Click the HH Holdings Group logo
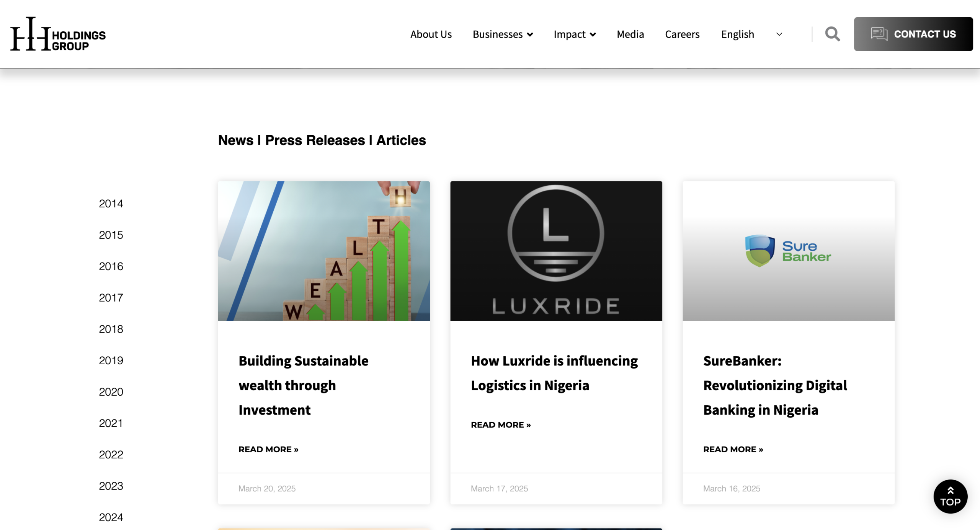Screen dimensions: 980x530 click(58, 34)
